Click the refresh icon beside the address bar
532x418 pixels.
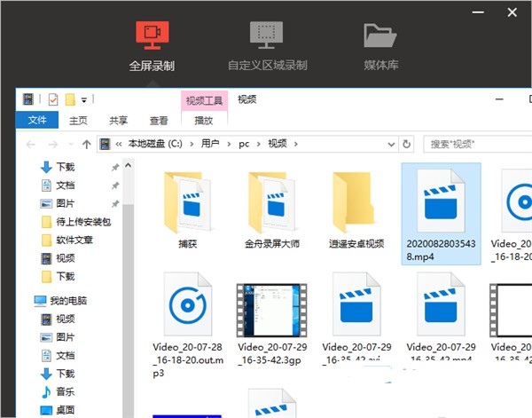[x=407, y=144]
